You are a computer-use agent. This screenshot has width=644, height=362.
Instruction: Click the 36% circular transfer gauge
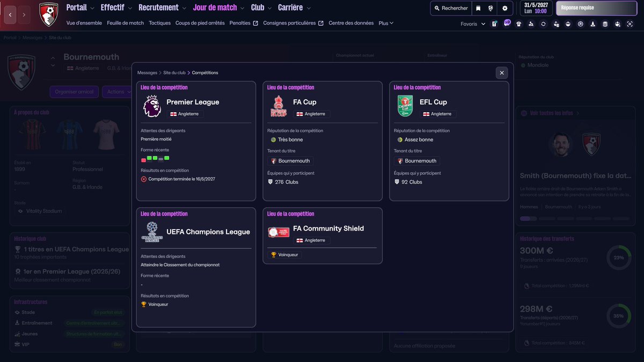pos(619,316)
